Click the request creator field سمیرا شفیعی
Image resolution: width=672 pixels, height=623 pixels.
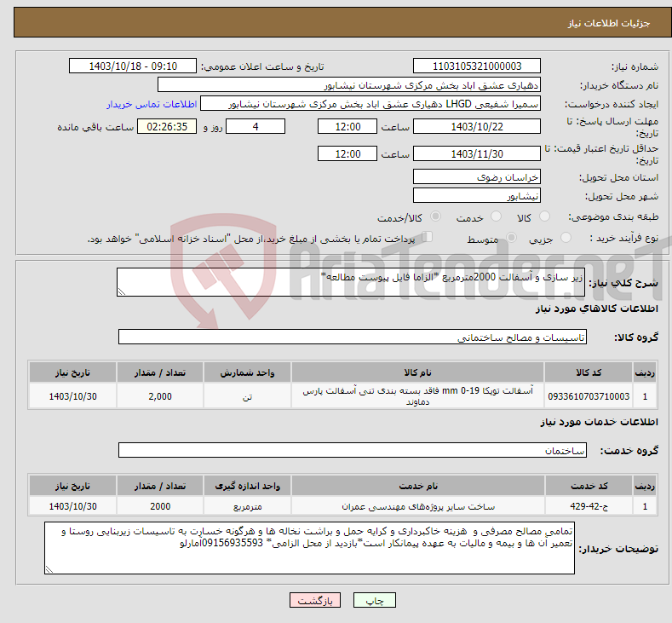click(x=370, y=104)
